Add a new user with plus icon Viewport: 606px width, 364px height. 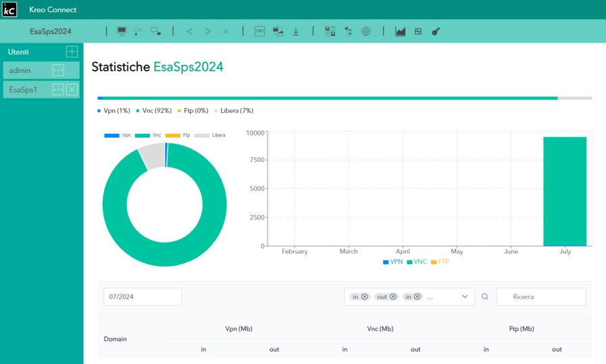[72, 52]
